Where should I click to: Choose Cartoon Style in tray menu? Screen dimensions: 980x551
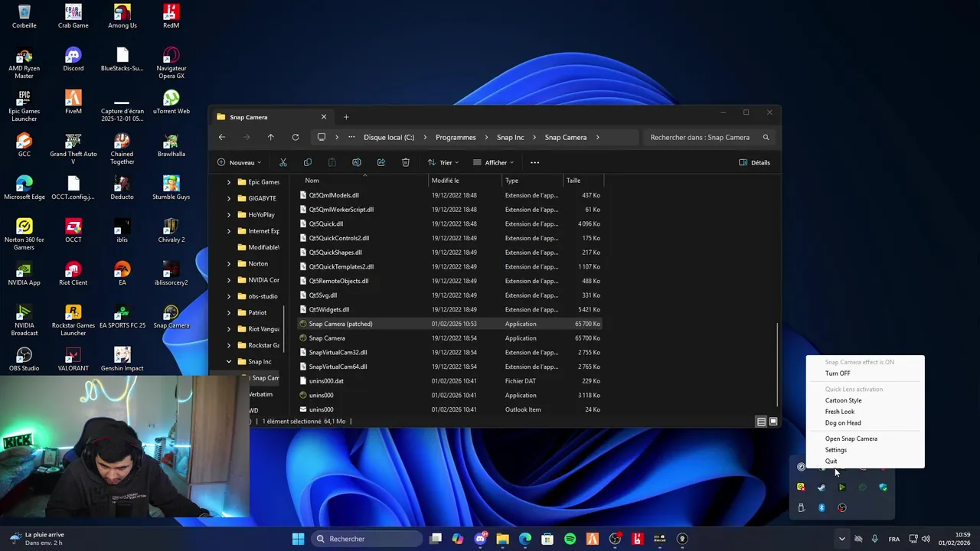(x=843, y=400)
